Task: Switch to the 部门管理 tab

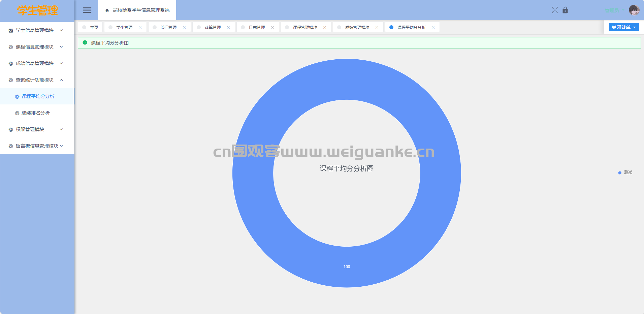Action: tap(168, 28)
